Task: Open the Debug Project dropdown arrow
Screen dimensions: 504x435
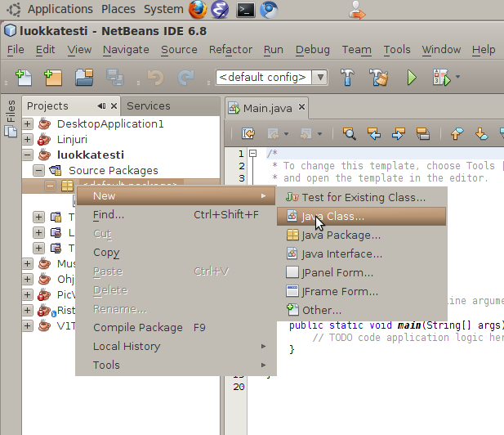Action: click(x=457, y=77)
